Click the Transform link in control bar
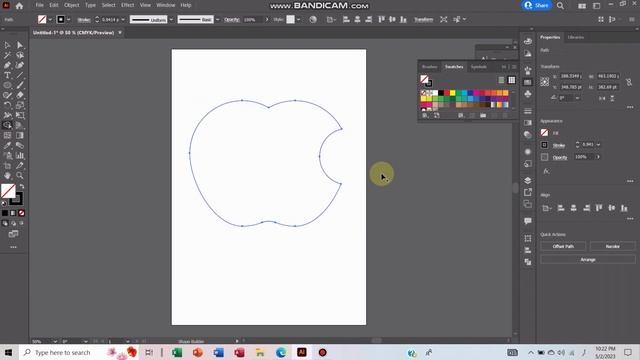The height and width of the screenshot is (360, 640). (423, 20)
